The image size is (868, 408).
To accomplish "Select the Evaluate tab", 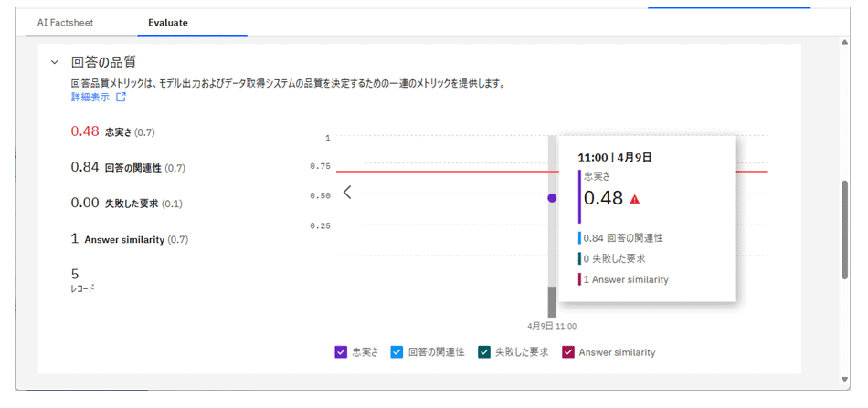I will 168,22.
